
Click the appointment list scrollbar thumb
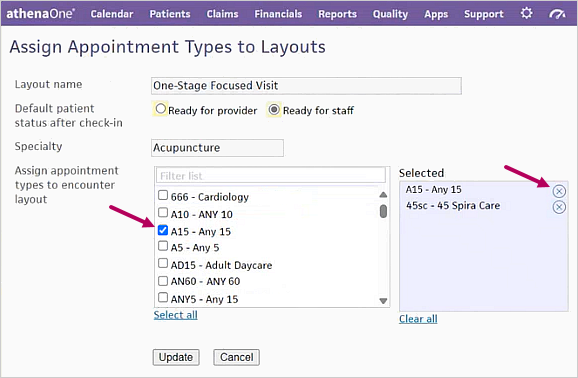383,211
